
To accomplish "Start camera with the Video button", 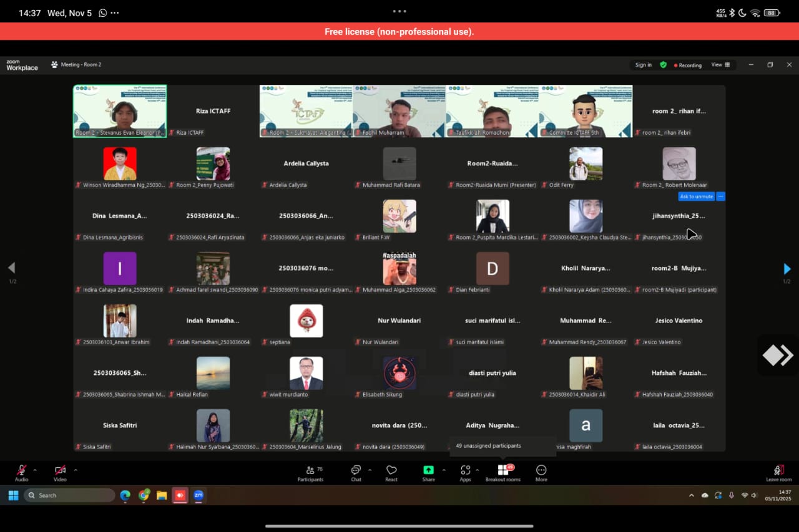I will [x=60, y=473].
